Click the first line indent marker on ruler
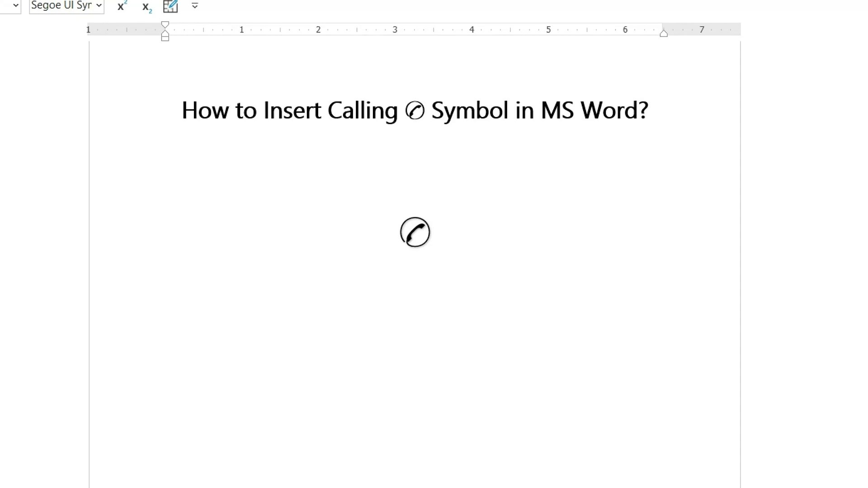Viewport: 868px width, 488px height. tap(165, 25)
